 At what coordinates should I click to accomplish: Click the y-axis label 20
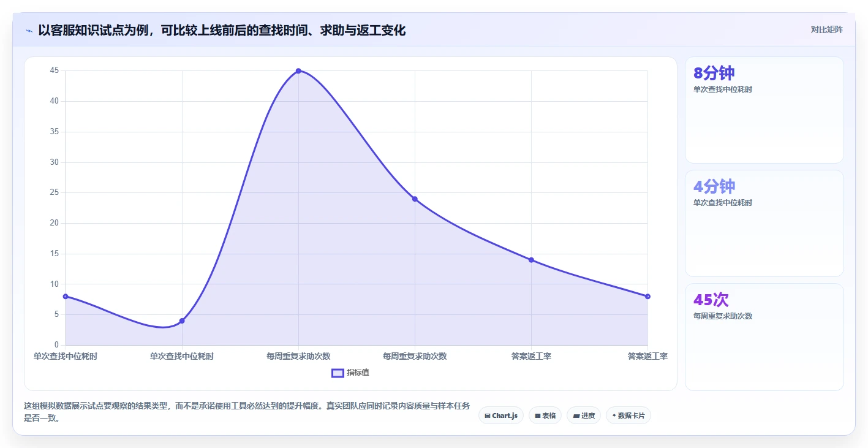click(x=55, y=223)
